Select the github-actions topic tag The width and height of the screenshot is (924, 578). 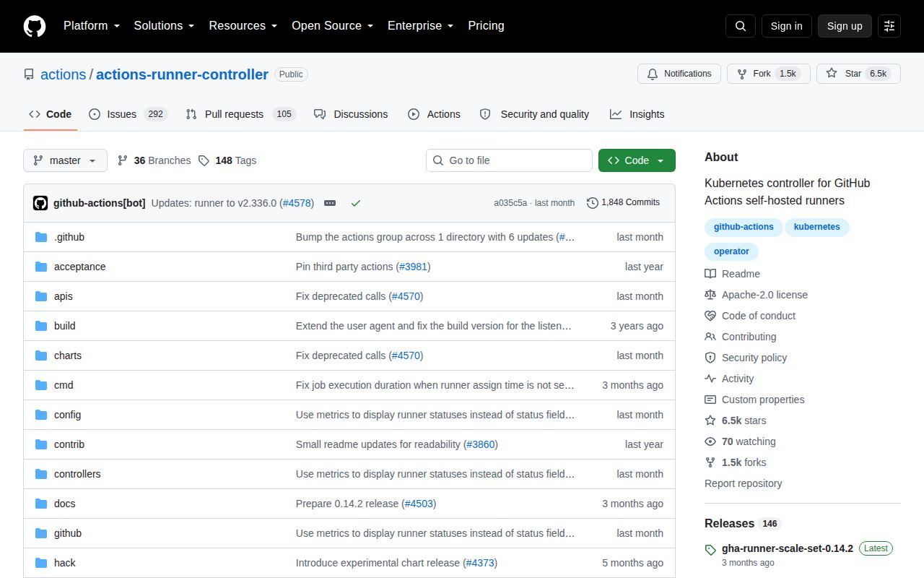point(744,227)
